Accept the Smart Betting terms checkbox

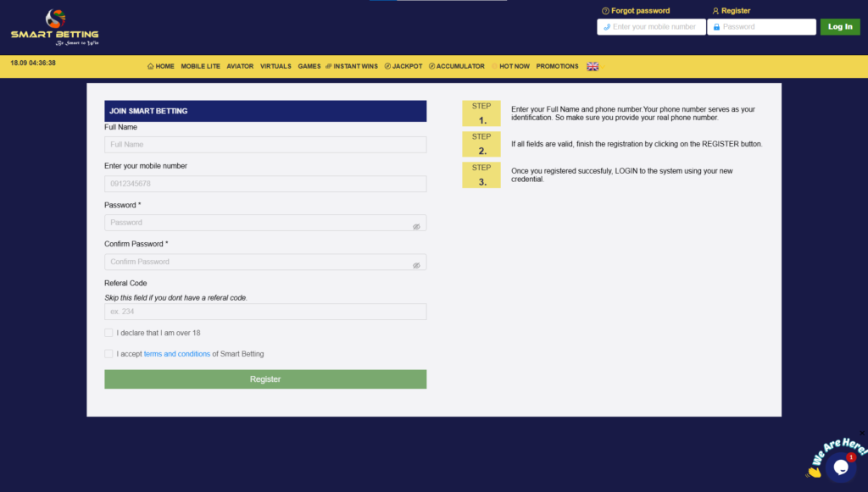[x=108, y=353]
